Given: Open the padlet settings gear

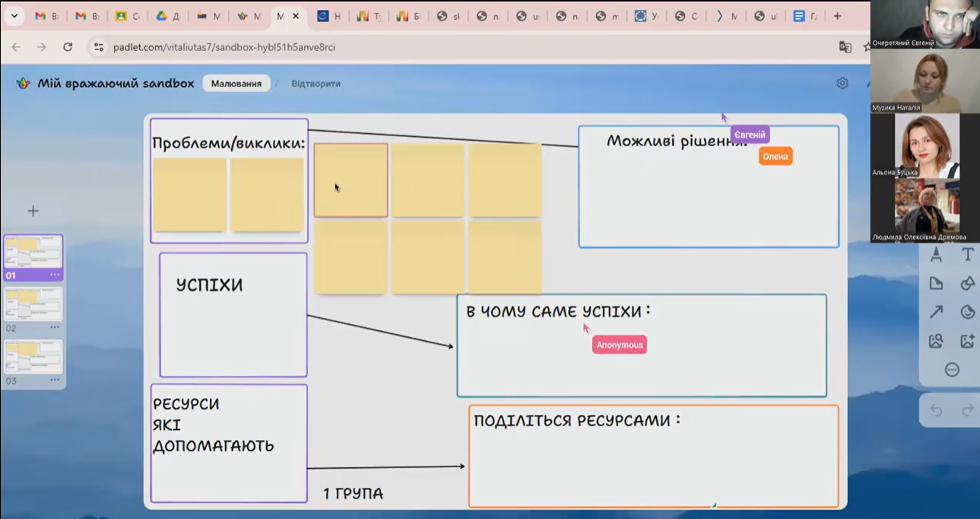Looking at the screenshot, I should [x=842, y=84].
